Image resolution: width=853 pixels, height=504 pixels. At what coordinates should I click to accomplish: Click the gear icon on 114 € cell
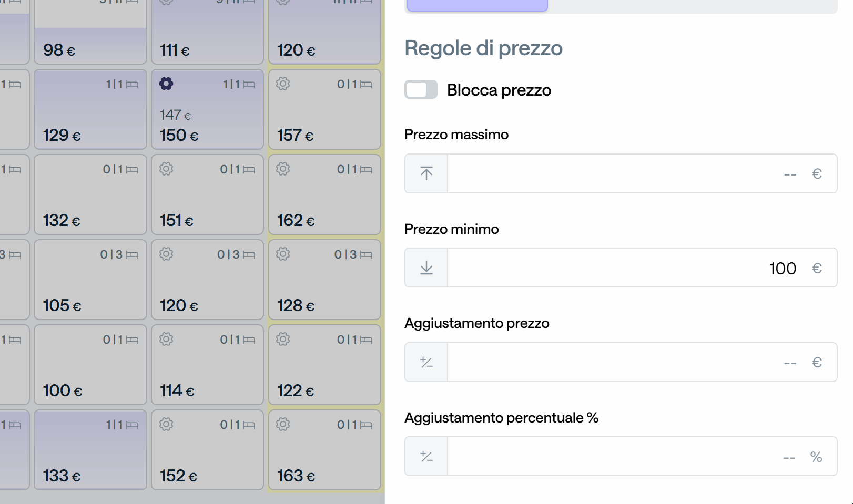point(166,339)
